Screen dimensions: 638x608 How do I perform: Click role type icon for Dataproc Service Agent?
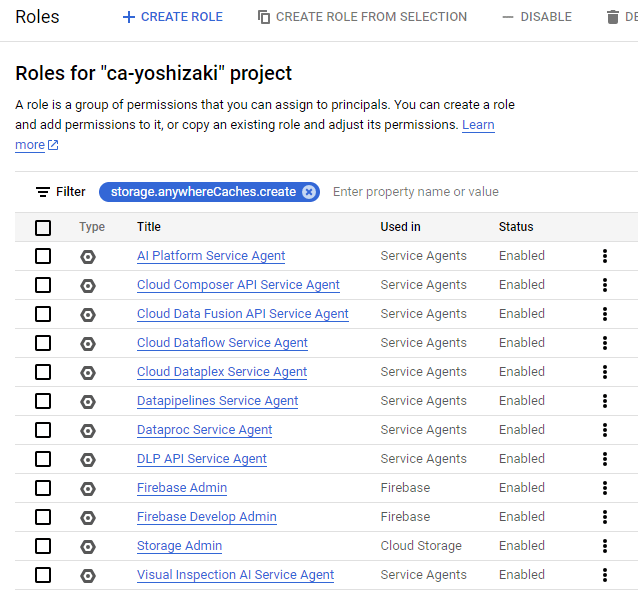88,431
